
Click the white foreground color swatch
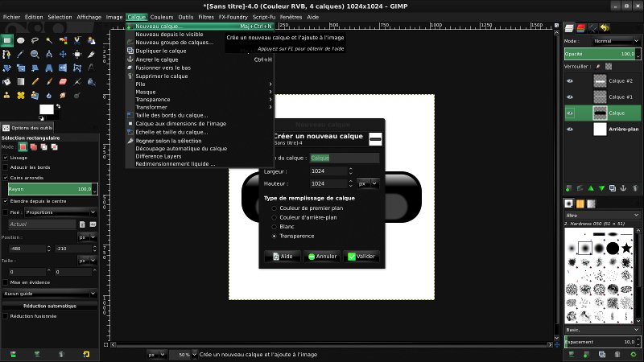[46, 109]
